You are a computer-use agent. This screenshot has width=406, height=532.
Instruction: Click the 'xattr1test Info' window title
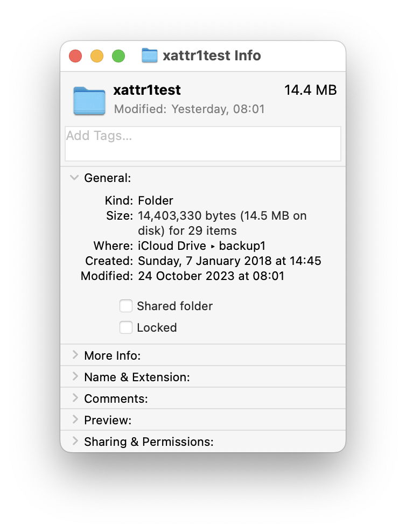212,55
